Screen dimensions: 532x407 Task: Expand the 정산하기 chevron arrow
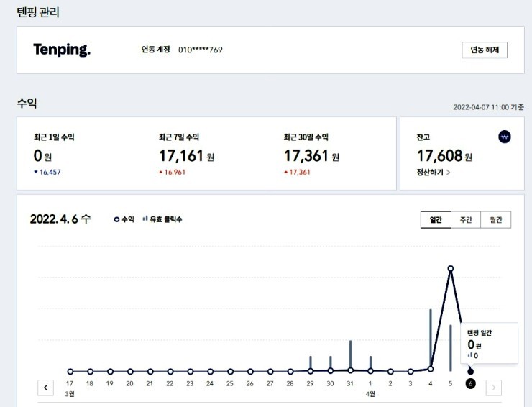click(x=448, y=173)
